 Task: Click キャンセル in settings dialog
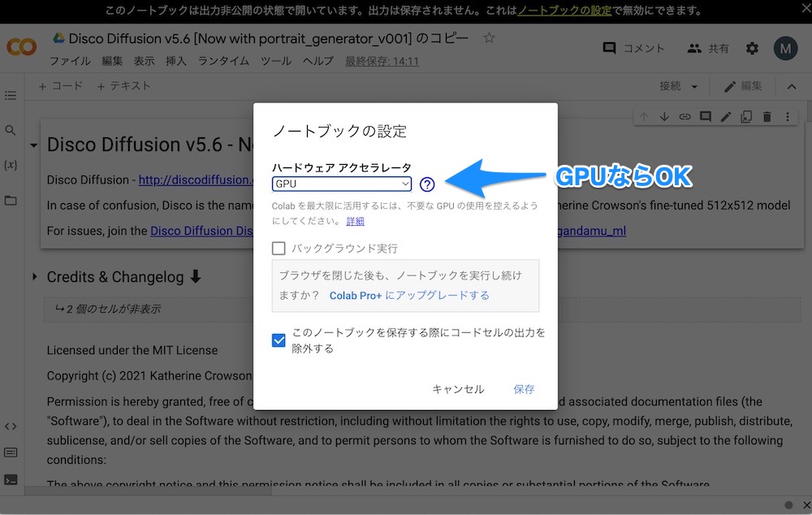[x=458, y=389]
